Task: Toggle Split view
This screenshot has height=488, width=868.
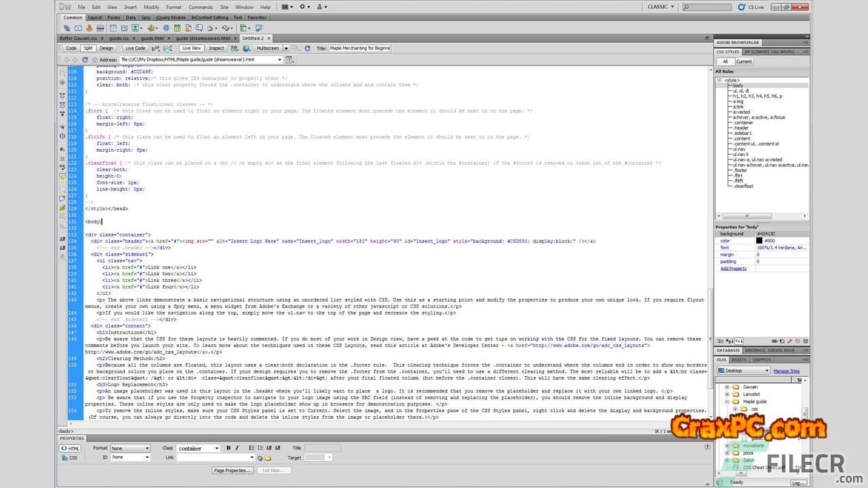Action: (88, 48)
